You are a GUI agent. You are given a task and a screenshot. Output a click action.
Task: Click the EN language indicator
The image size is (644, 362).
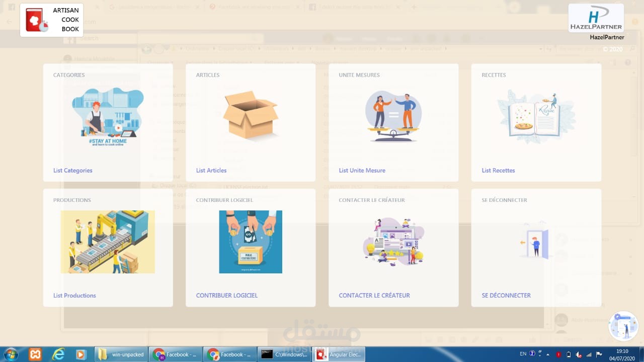pos(523,354)
